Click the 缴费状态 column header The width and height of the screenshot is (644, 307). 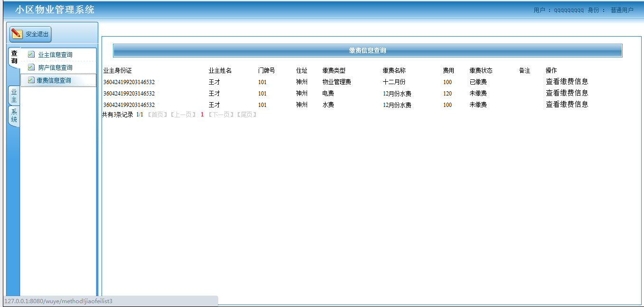pos(481,70)
